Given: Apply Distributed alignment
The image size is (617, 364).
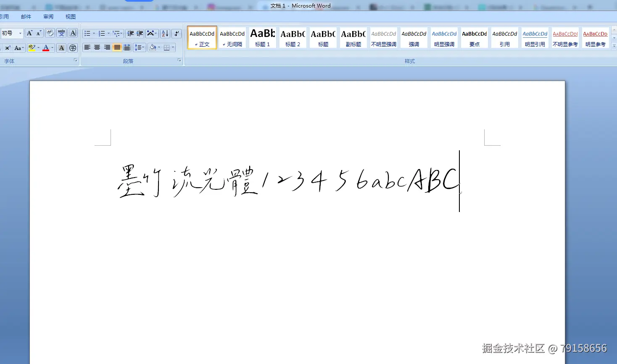Looking at the screenshot, I should coord(127,48).
